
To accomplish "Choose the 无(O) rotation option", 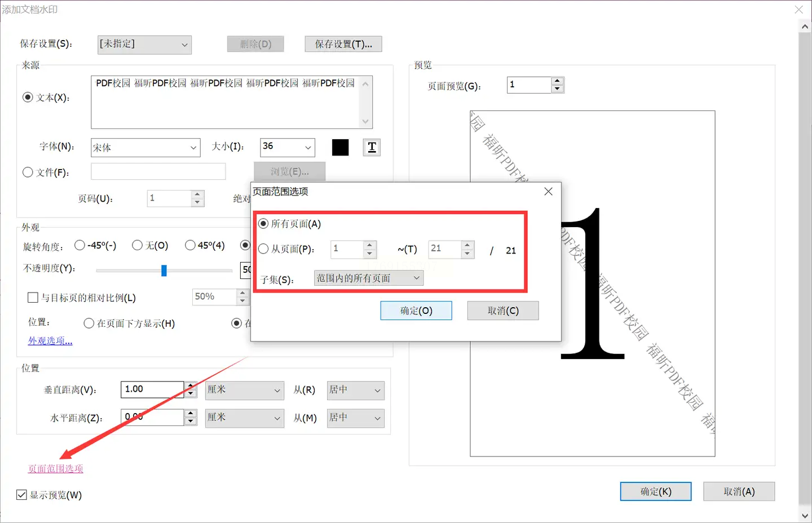I will pyautogui.click(x=137, y=245).
